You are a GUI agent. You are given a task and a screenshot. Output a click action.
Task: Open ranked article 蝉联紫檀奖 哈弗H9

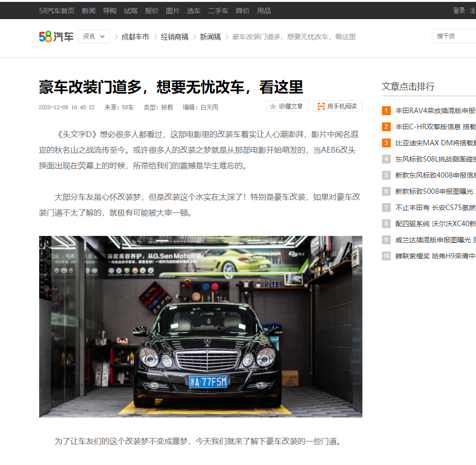435,256
